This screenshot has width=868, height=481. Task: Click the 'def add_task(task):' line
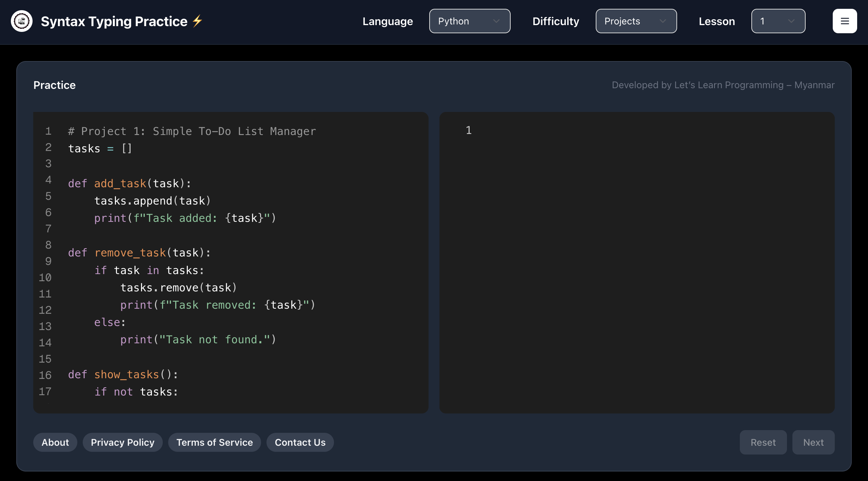pyautogui.click(x=130, y=184)
